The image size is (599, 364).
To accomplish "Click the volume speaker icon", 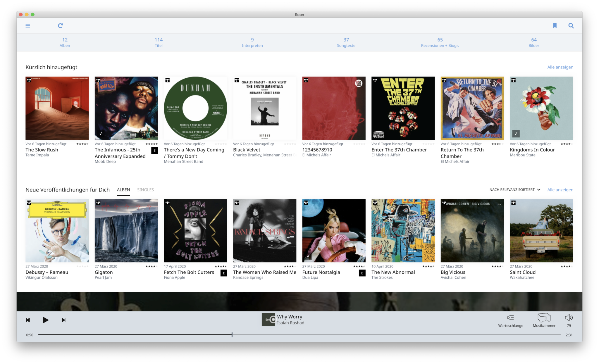I will (569, 318).
